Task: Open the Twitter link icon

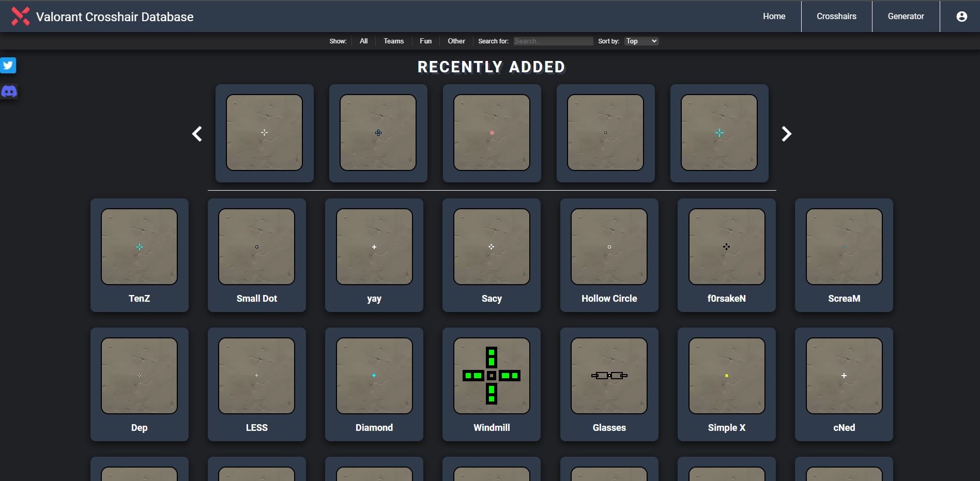Action: [8, 66]
